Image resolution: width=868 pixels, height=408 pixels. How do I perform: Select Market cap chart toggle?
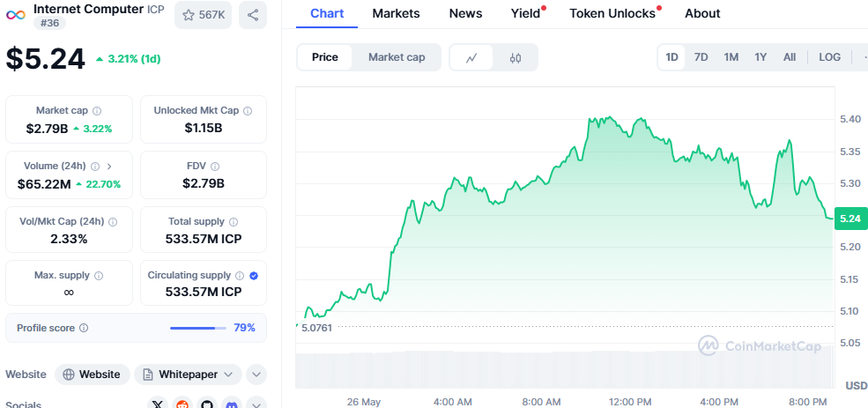point(397,57)
